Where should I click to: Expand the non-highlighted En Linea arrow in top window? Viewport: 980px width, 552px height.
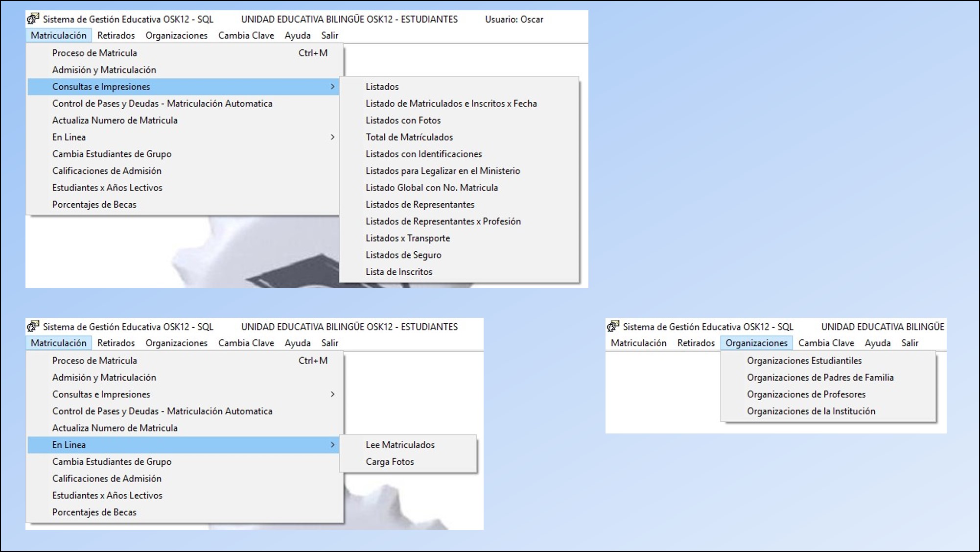(x=332, y=137)
